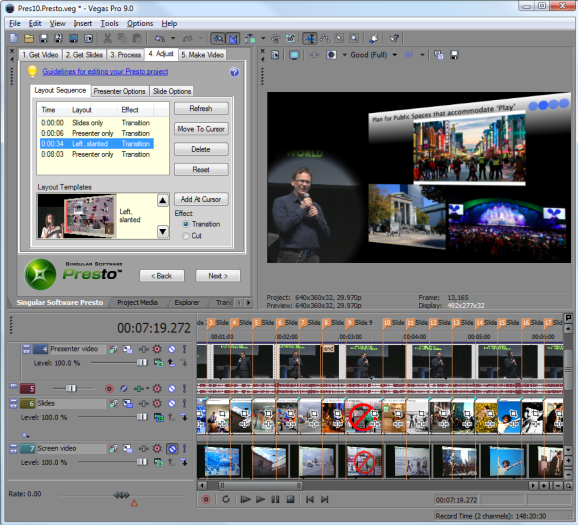Viewport: 578px width, 525px height.
Task: Switch to the Presenter Options tab
Action: (x=119, y=91)
